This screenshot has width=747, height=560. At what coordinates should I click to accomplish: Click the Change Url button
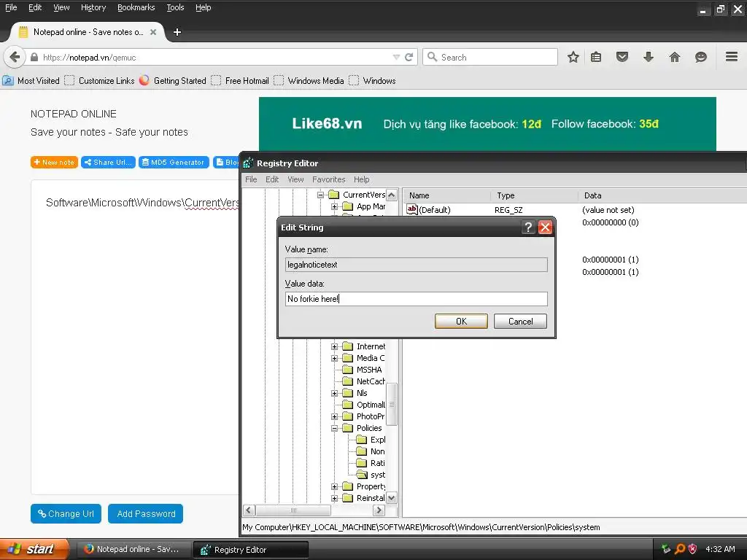click(66, 514)
